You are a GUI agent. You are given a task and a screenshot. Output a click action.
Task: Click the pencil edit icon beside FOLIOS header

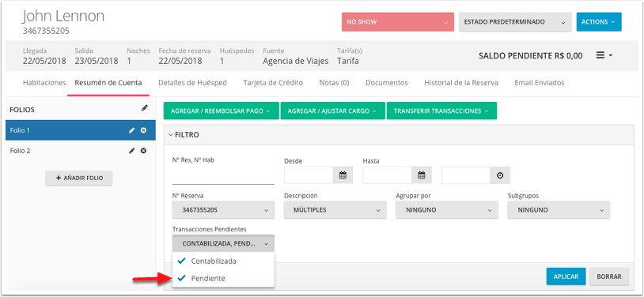(x=144, y=108)
